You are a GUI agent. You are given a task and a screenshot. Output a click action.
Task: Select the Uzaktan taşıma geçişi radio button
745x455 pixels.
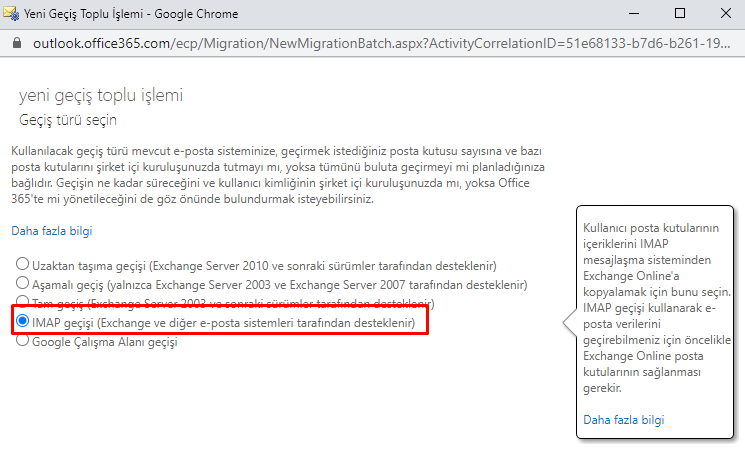click(x=22, y=265)
